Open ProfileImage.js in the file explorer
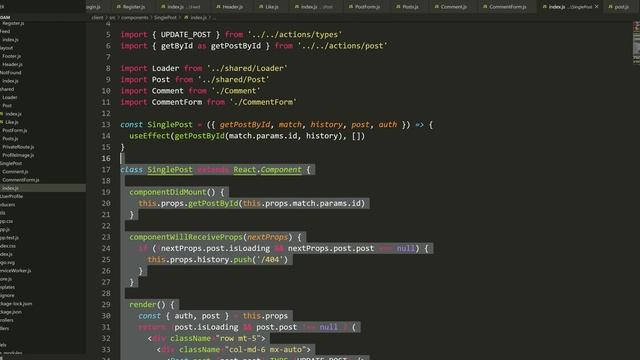 coord(18,155)
